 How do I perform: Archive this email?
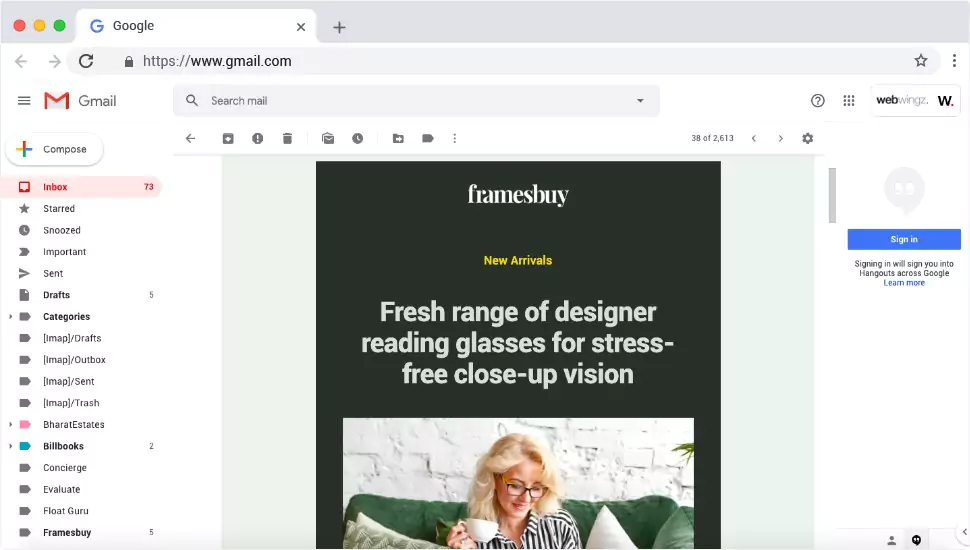pyautogui.click(x=228, y=139)
